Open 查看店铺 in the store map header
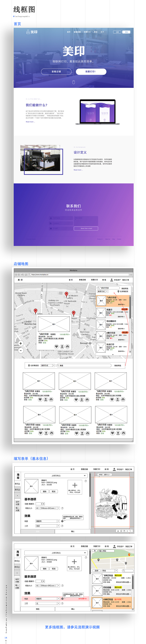This screenshot has width=146, height=644. point(82,280)
